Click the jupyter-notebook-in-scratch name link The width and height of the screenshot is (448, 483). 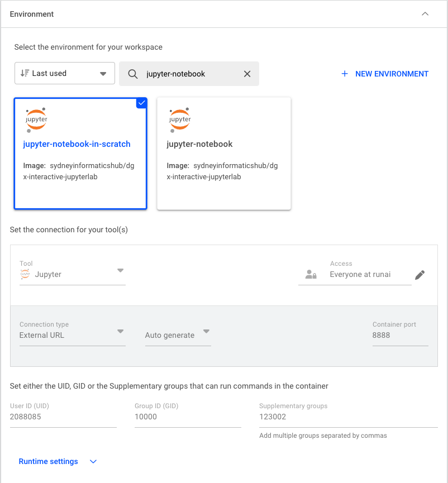click(x=77, y=144)
